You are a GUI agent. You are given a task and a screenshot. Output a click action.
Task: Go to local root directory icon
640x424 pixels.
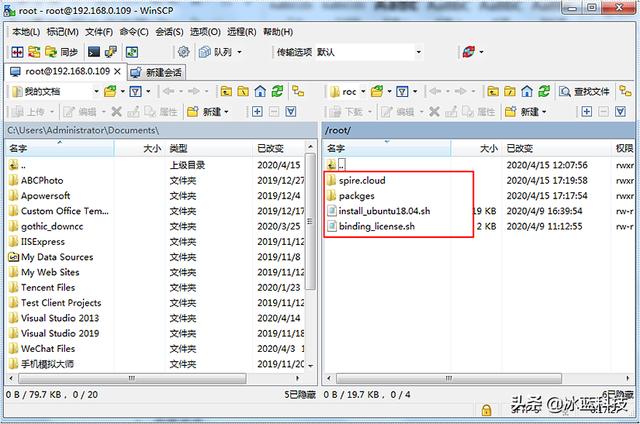(x=243, y=91)
